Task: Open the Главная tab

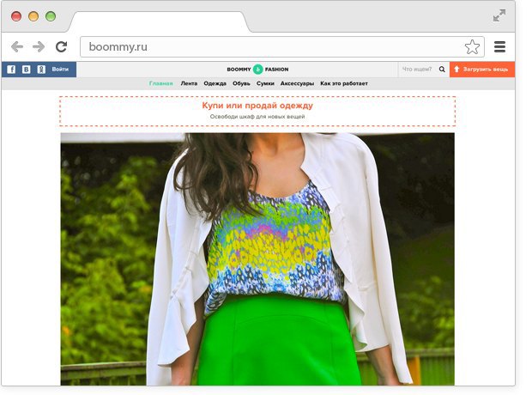Action: click(160, 84)
